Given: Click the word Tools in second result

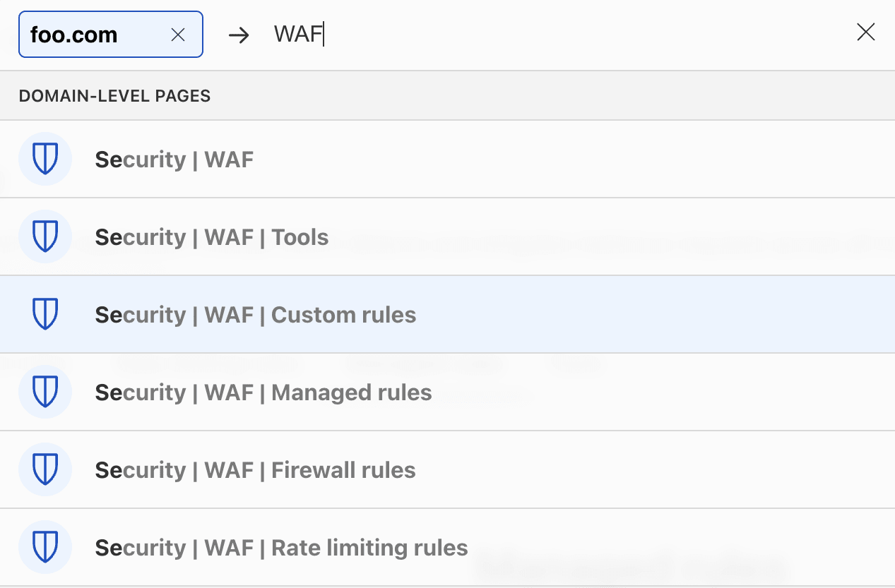Looking at the screenshot, I should point(300,237).
